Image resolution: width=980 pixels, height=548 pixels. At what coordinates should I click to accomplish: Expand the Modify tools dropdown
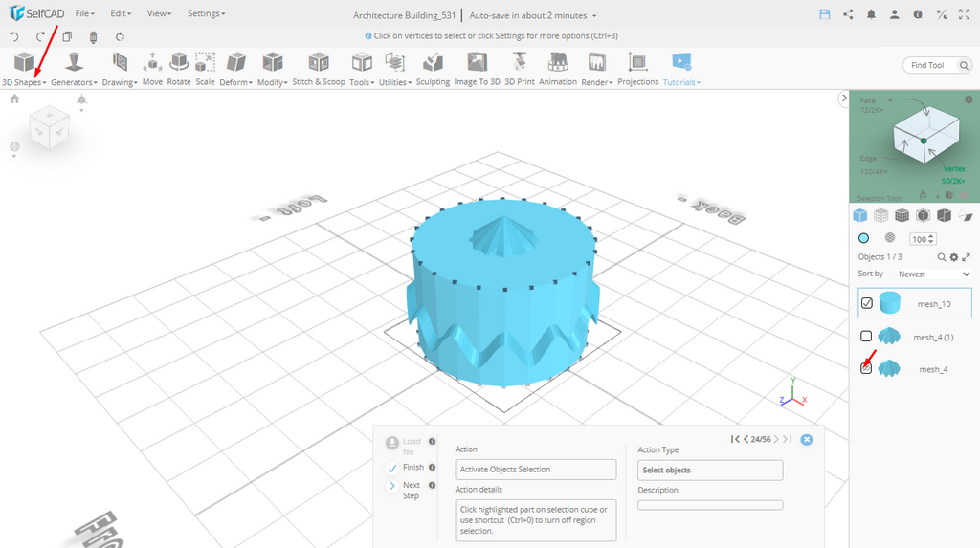point(272,69)
